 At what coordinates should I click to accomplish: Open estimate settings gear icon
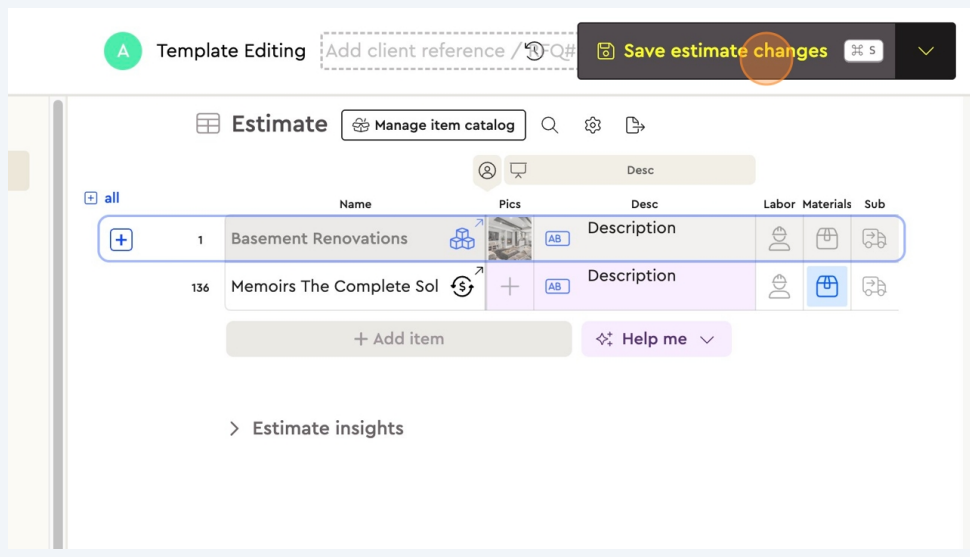pyautogui.click(x=593, y=125)
